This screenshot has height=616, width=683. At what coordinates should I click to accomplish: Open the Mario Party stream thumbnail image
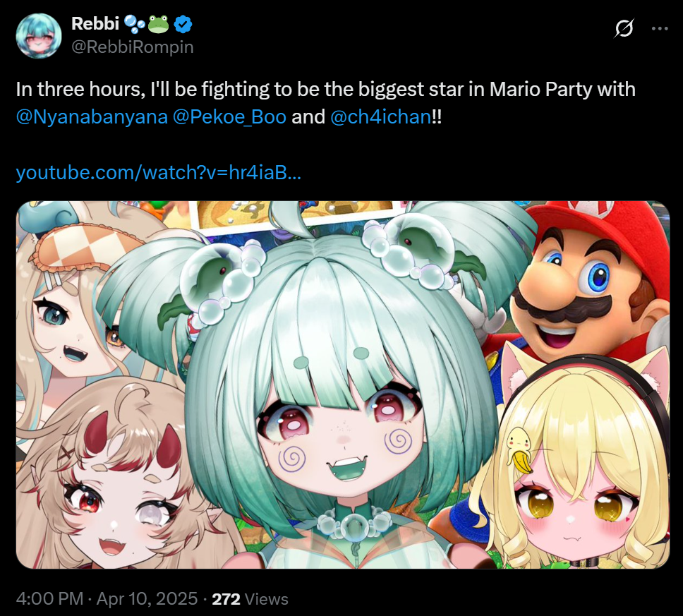(x=343, y=385)
